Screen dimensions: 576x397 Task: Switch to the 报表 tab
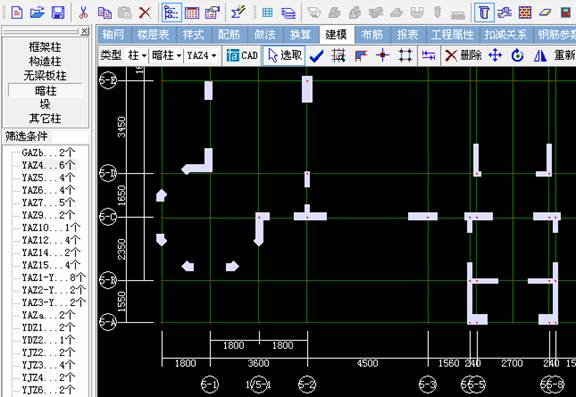tap(408, 35)
